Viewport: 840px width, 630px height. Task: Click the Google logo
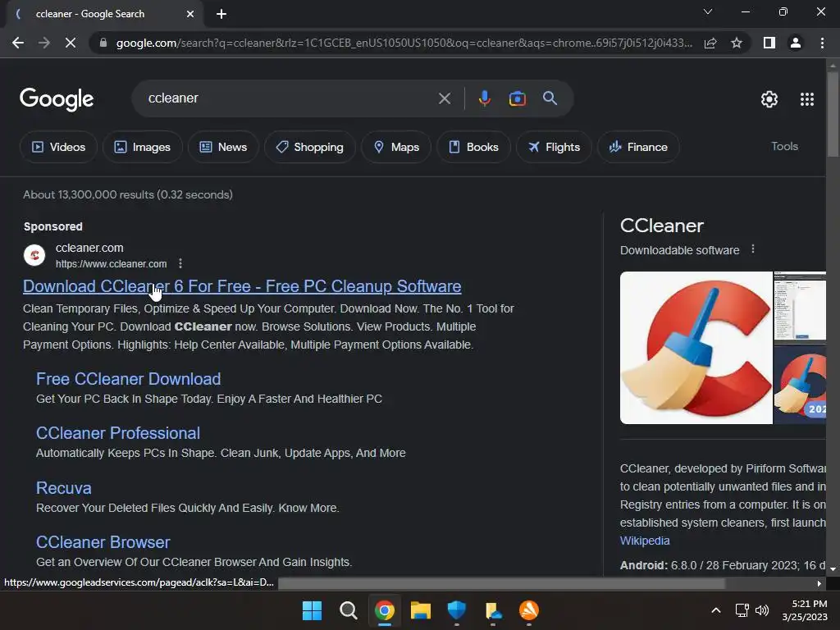click(57, 99)
